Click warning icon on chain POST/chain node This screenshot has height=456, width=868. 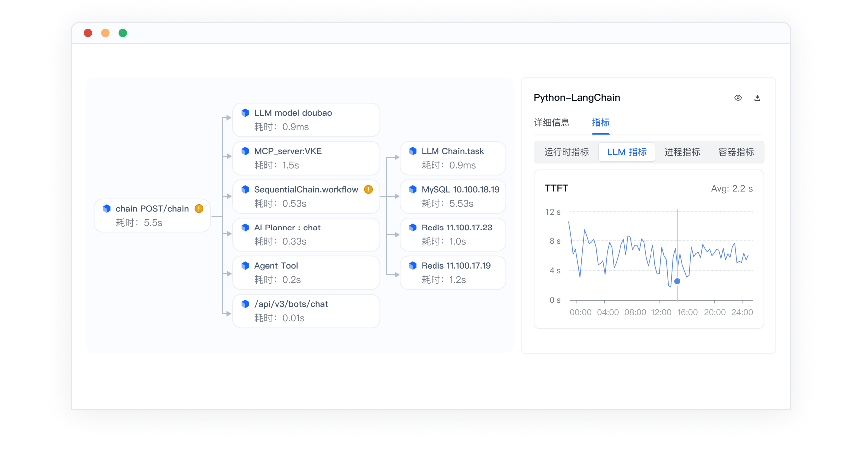[x=199, y=209]
